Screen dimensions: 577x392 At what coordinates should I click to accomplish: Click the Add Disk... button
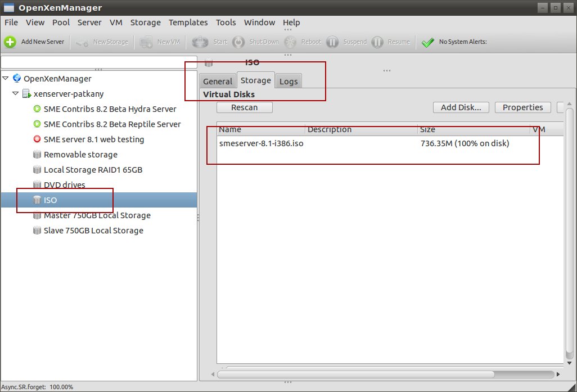pos(461,107)
